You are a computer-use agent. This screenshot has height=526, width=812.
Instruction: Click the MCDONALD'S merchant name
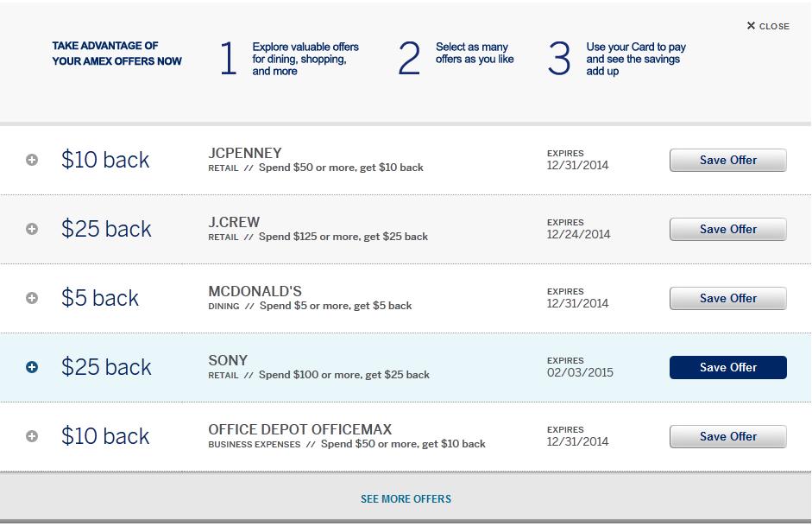(x=255, y=291)
